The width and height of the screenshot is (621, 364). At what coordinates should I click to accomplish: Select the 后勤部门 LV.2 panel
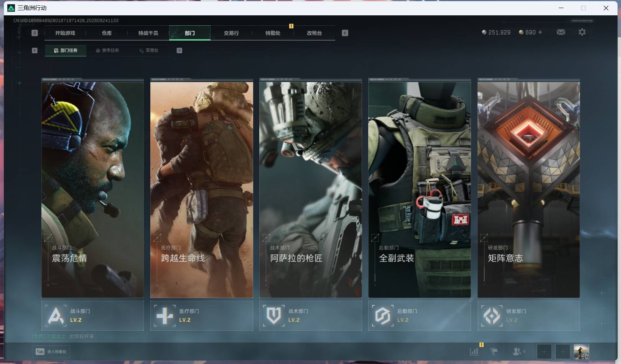419,316
